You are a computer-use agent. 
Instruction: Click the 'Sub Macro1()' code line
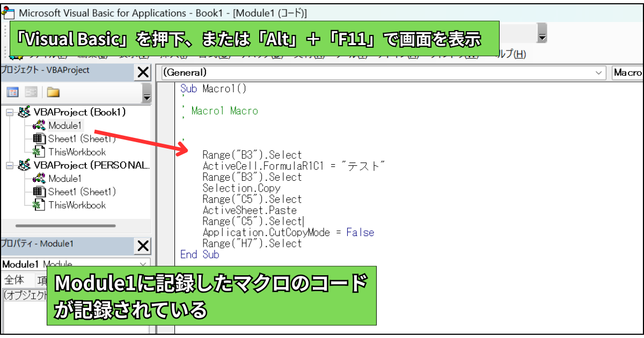(x=213, y=89)
